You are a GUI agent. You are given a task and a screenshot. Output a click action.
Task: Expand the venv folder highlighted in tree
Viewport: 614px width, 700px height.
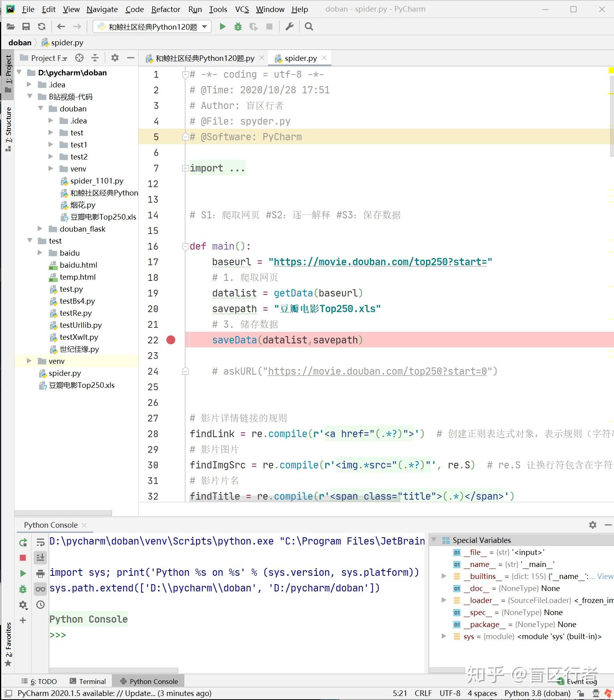29,361
